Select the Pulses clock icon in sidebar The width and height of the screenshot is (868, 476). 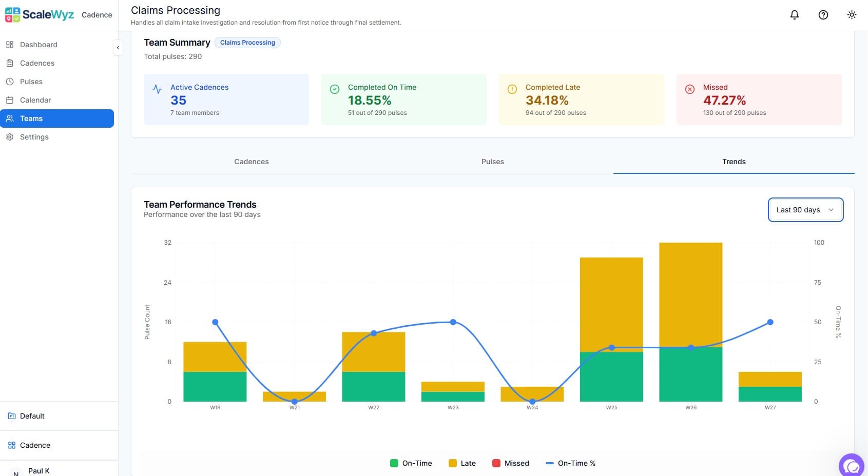click(x=10, y=81)
